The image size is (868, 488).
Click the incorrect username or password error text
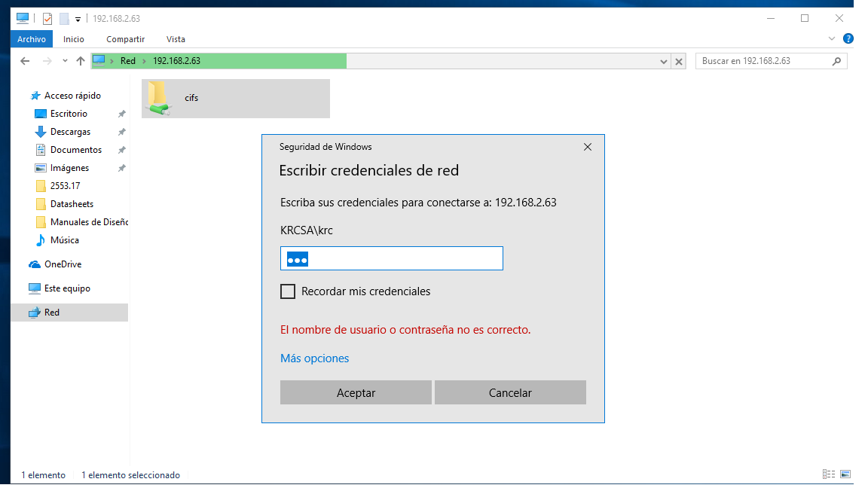click(x=405, y=330)
